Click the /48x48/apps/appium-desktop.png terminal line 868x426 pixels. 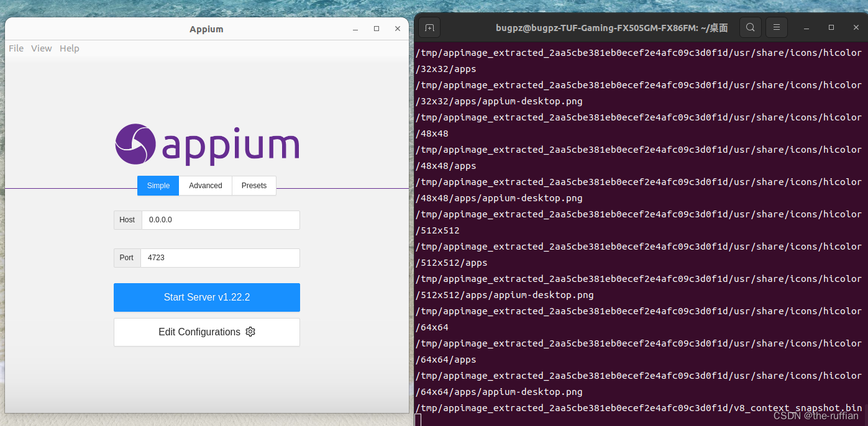coord(499,198)
